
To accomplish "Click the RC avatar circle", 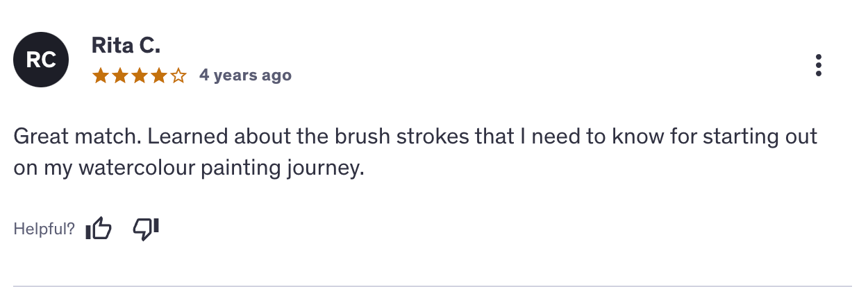I will pyautogui.click(x=41, y=60).
